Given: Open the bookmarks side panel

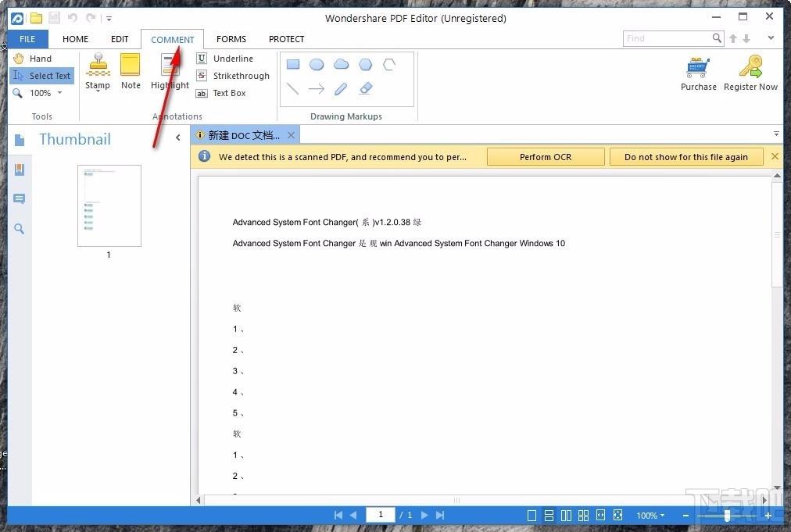Looking at the screenshot, I should 20,170.
